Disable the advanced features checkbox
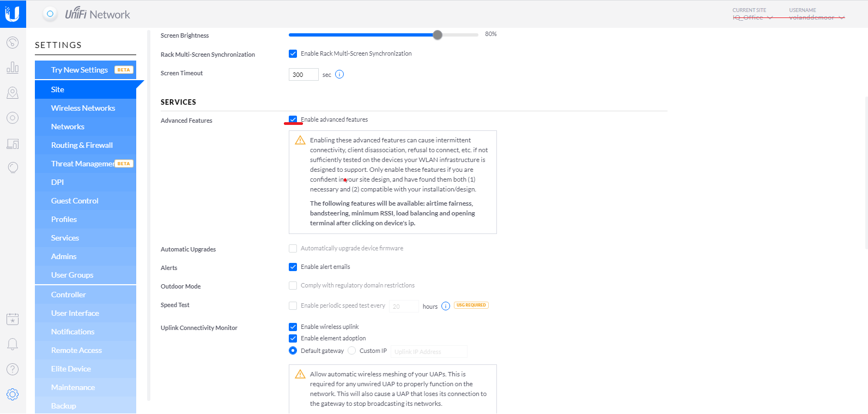This screenshot has width=868, height=414. [x=293, y=119]
